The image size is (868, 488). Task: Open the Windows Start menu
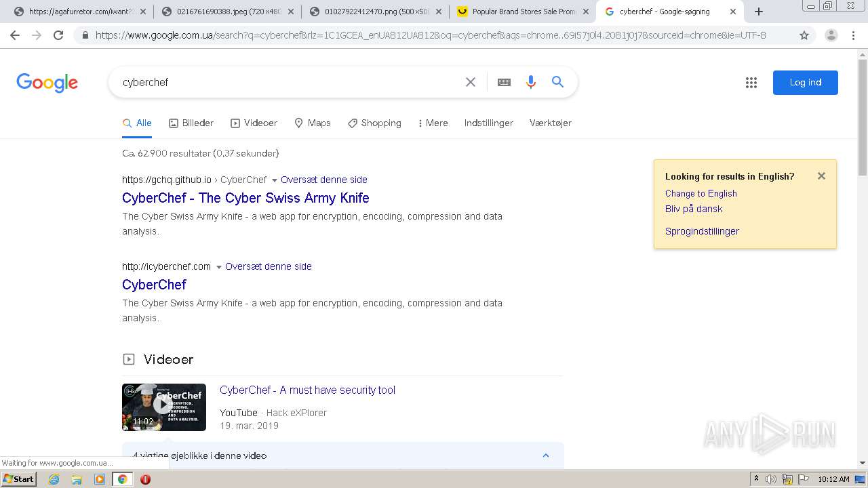[18, 479]
